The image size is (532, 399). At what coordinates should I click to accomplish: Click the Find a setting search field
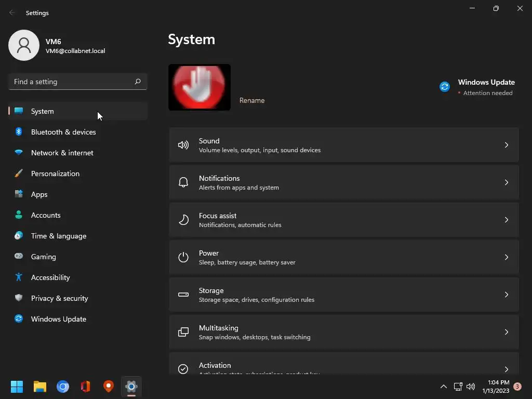pos(78,82)
